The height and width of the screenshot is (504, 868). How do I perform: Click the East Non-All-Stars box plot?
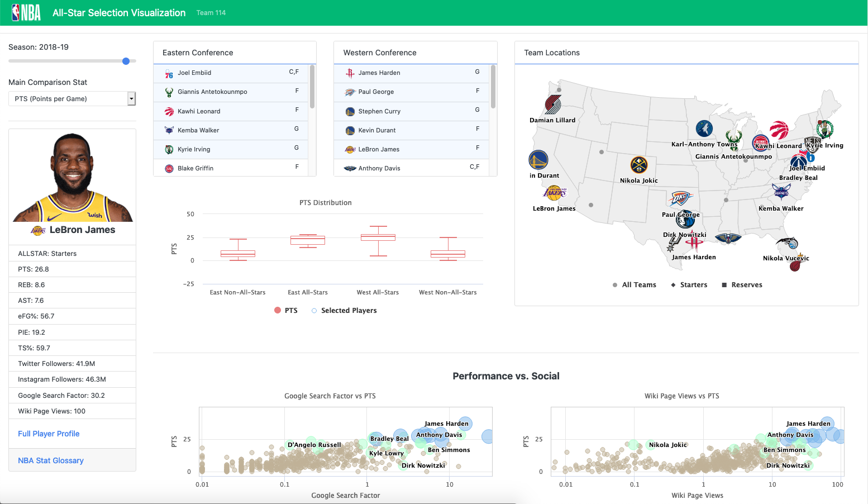pos(238,250)
